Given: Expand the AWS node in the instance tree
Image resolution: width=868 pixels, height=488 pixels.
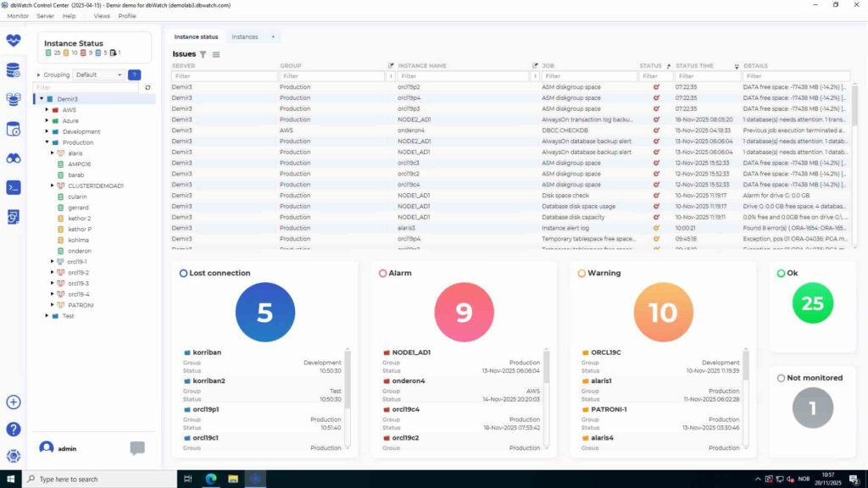Looking at the screenshot, I should [48, 108].
